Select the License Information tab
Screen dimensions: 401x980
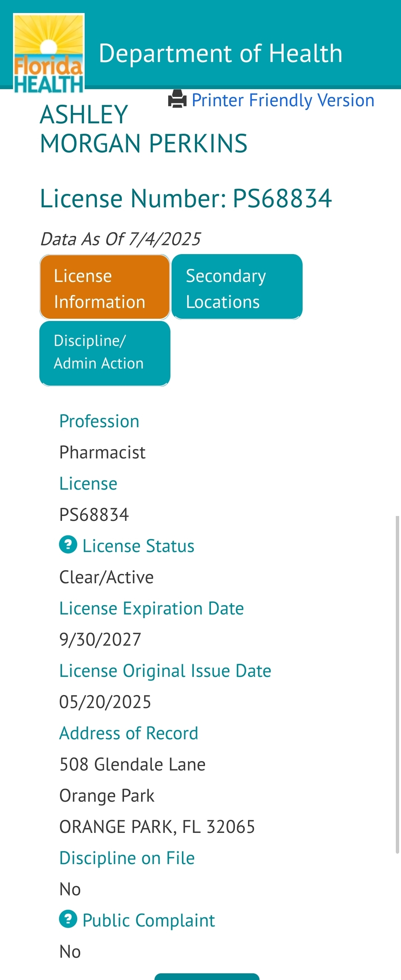(x=105, y=287)
